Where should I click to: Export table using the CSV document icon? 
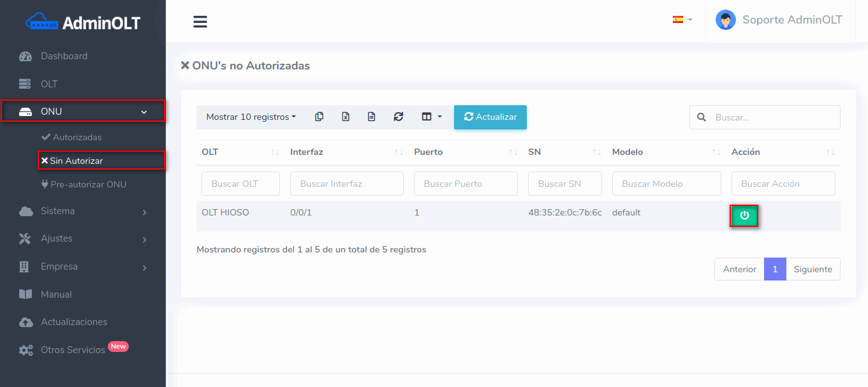[x=372, y=117]
